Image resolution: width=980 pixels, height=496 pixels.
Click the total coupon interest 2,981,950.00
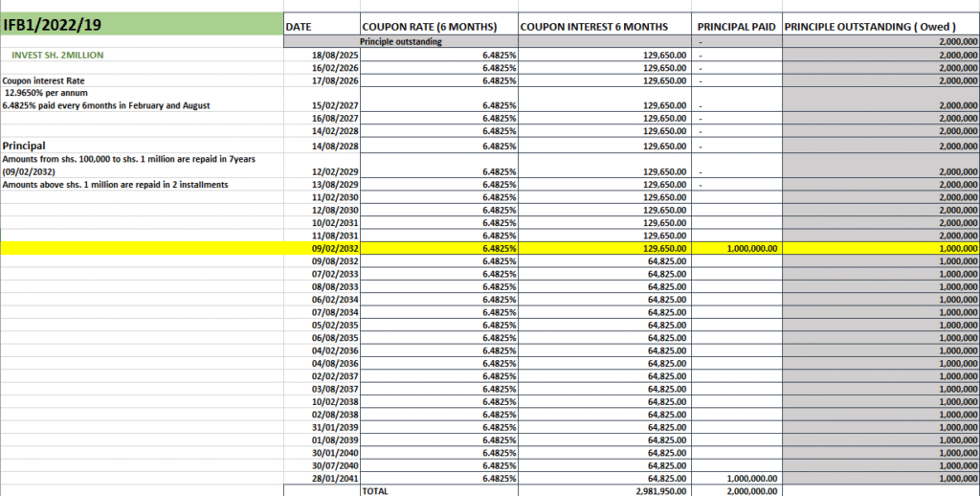660,490
